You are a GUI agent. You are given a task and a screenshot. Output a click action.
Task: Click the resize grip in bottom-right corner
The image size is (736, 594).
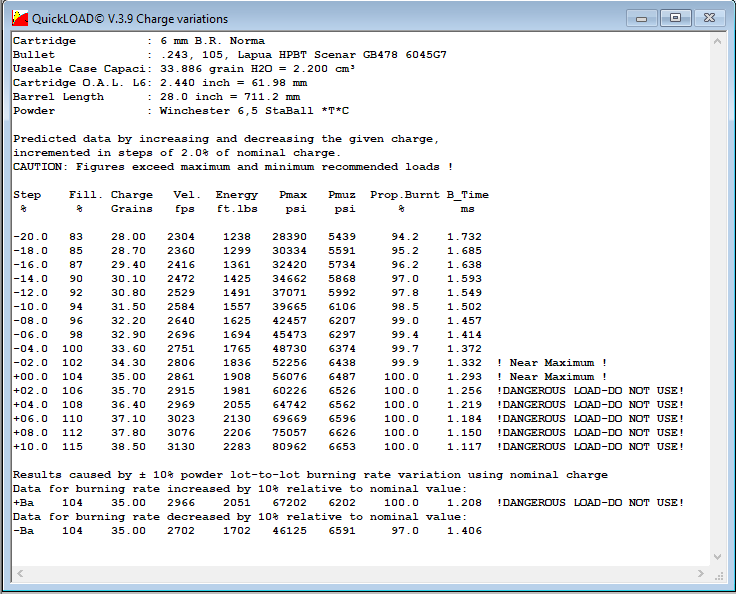click(x=718, y=576)
